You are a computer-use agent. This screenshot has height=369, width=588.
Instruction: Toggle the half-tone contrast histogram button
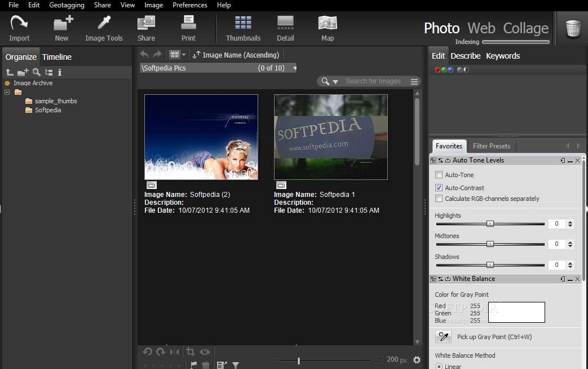[466, 69]
